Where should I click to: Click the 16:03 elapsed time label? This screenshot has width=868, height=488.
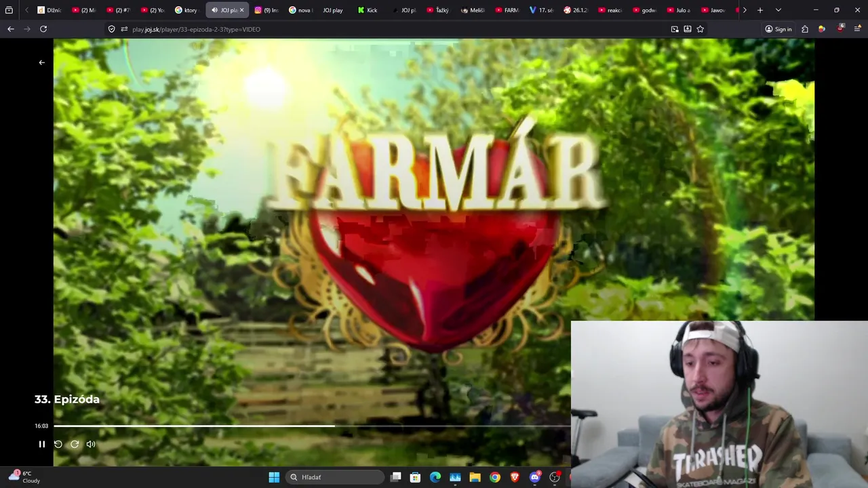click(x=41, y=426)
